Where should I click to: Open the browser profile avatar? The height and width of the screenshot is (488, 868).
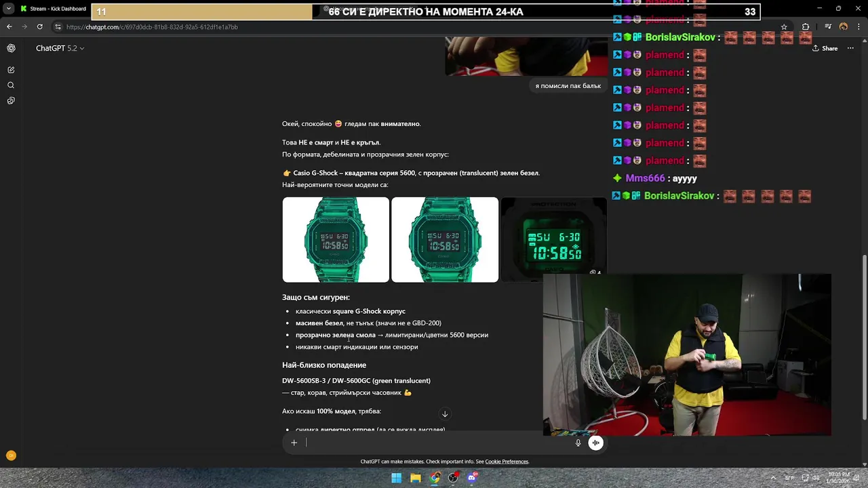[x=844, y=27]
